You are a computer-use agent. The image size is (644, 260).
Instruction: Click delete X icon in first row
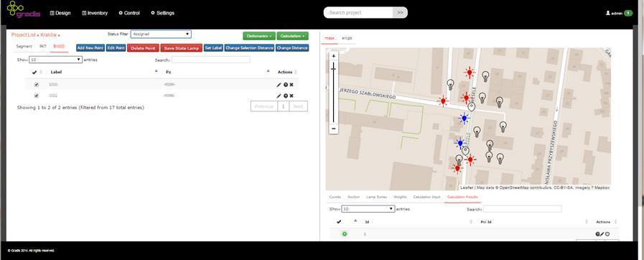click(291, 85)
